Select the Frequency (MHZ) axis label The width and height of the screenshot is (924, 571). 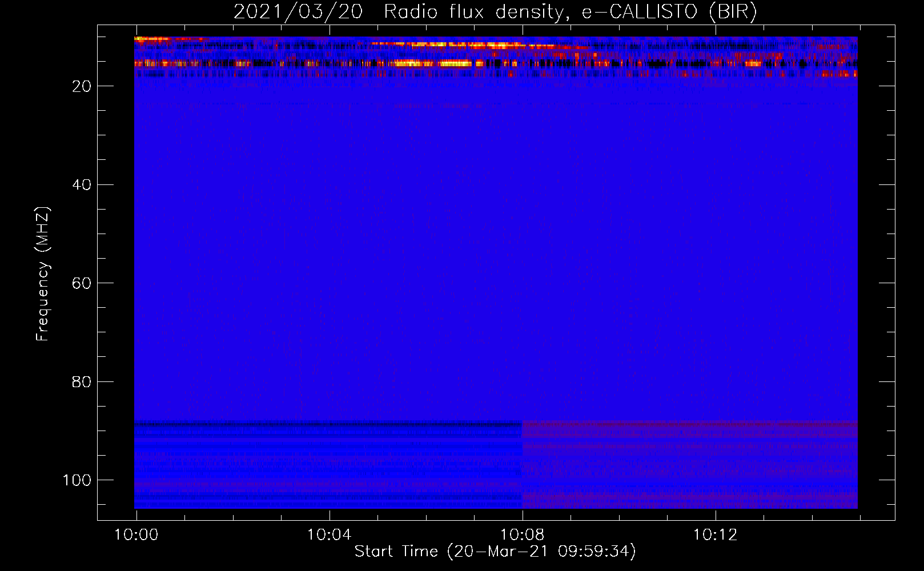[x=43, y=274]
